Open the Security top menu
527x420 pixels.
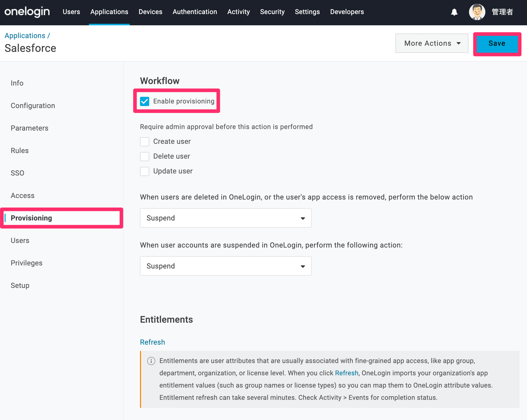[272, 12]
